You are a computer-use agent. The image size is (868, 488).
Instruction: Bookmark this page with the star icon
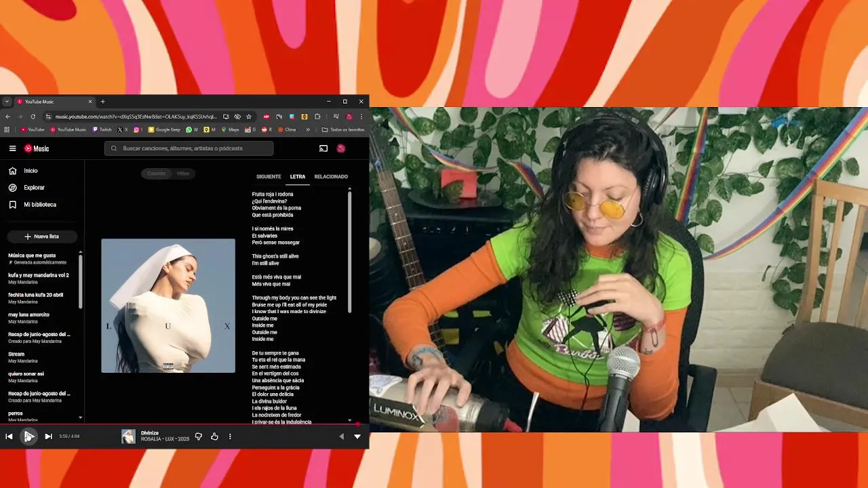249,117
